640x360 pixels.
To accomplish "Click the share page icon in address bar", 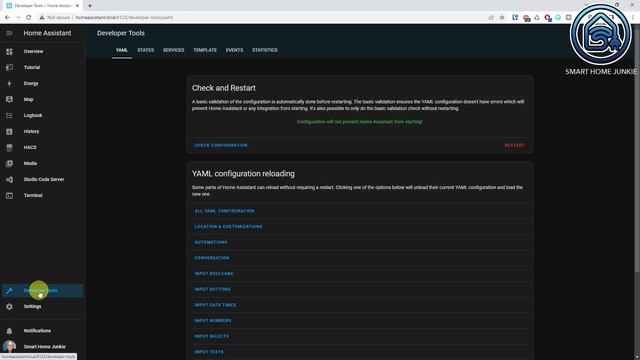I will 491,18.
